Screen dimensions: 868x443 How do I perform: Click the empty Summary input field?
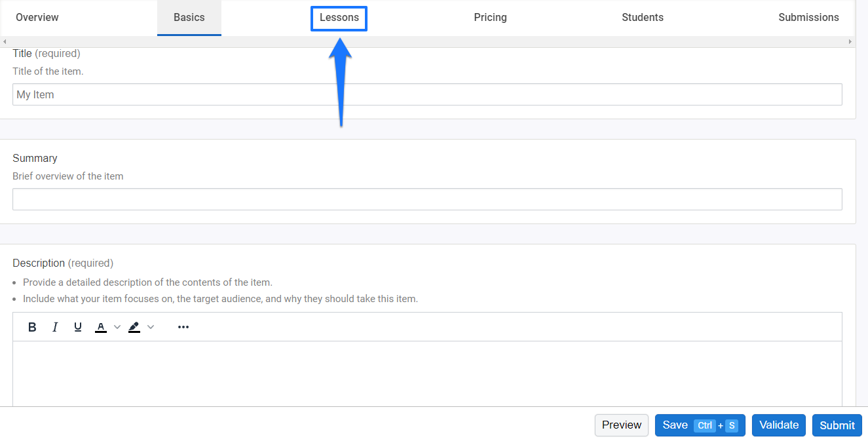point(426,199)
